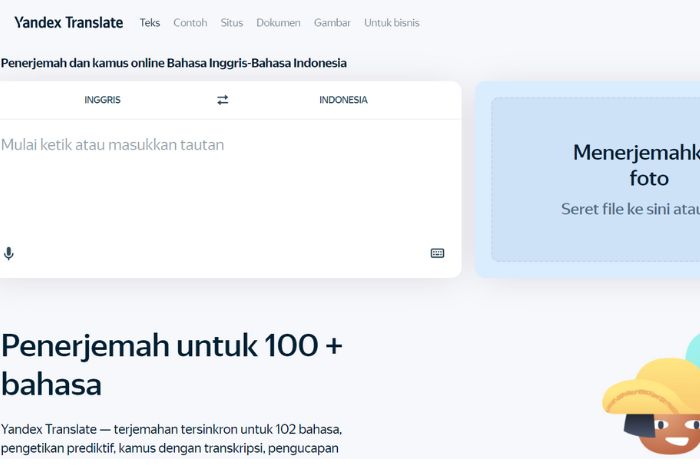The image size is (700, 465).
Task: Switch to the Gambar tab
Action: 332,23
